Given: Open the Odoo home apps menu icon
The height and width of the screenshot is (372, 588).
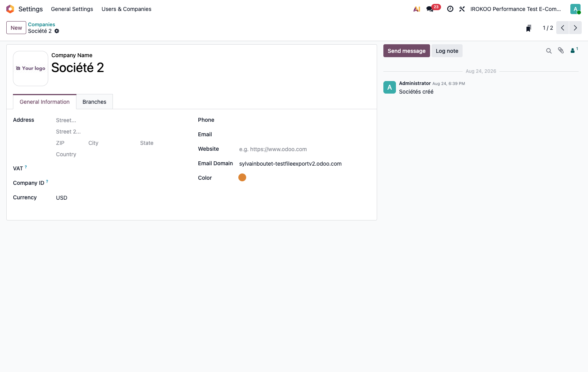Looking at the screenshot, I should click(x=10, y=9).
